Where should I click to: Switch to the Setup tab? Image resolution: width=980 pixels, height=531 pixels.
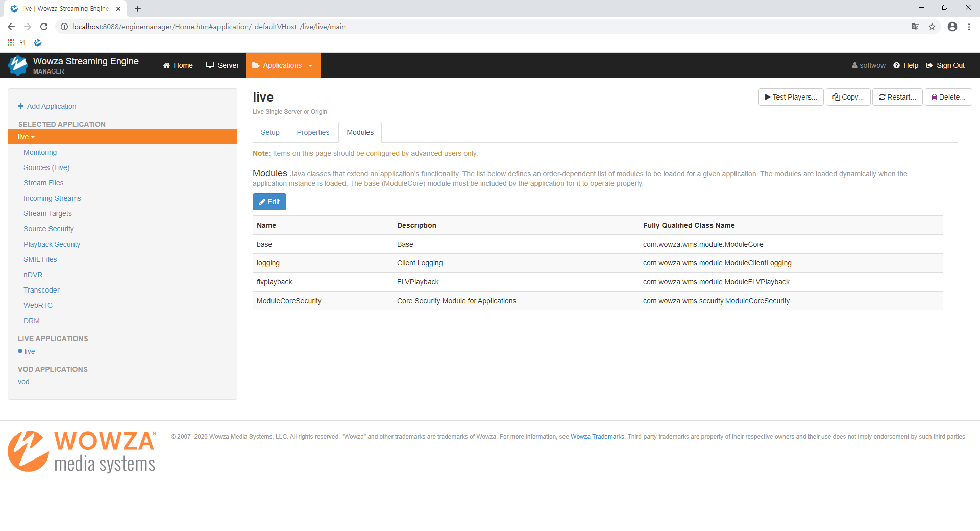point(270,132)
